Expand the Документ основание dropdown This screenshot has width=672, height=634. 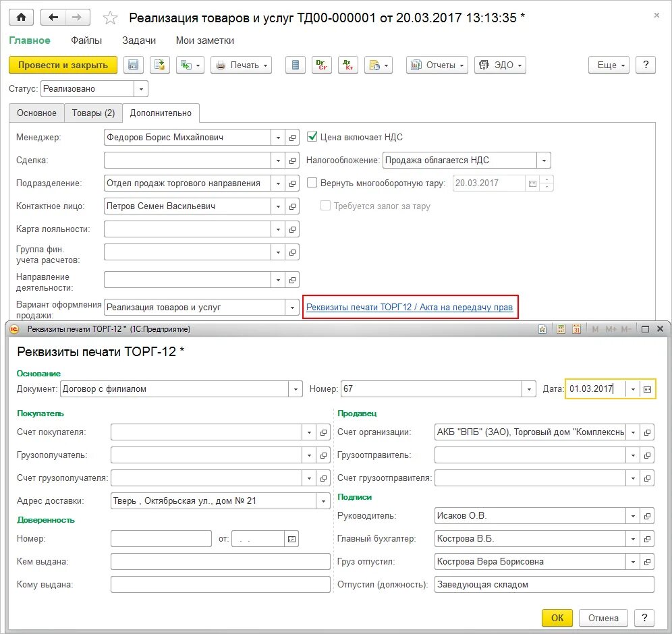296,389
